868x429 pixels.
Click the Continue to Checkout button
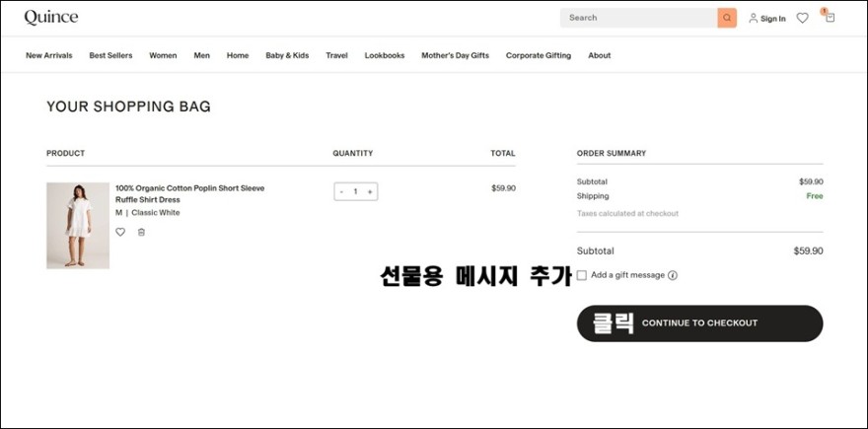click(x=699, y=323)
